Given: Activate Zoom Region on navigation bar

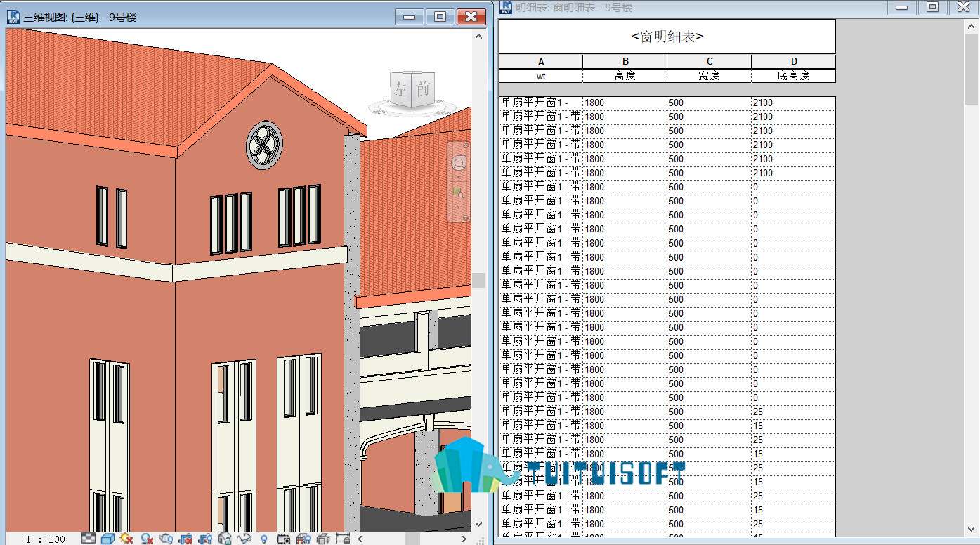Looking at the screenshot, I should pos(459,192).
